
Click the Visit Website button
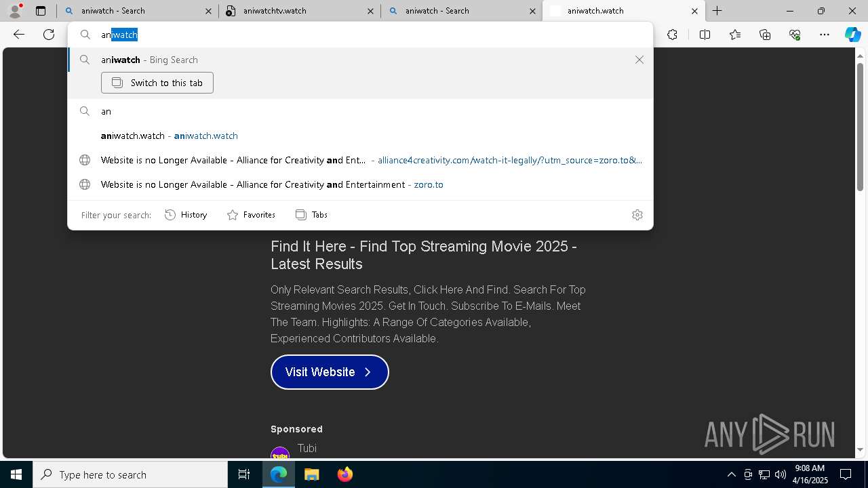click(x=330, y=372)
